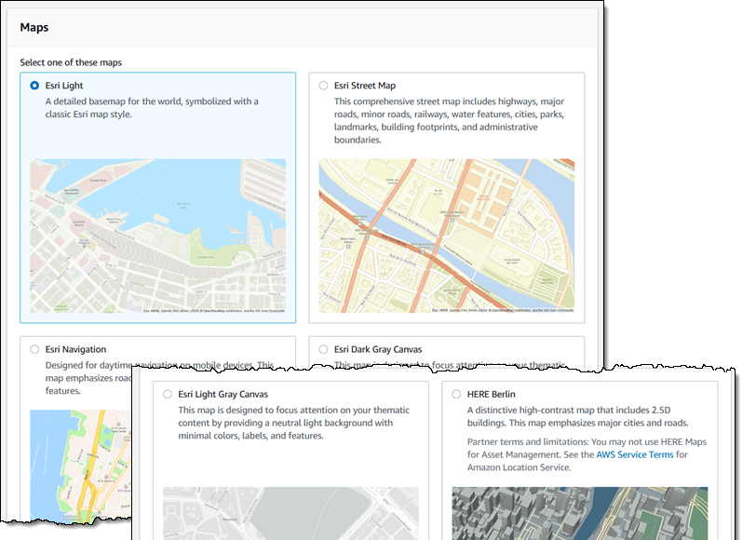Select the Esri Street Map radio button
Viewport: 756px width, 540px height.
click(x=323, y=86)
